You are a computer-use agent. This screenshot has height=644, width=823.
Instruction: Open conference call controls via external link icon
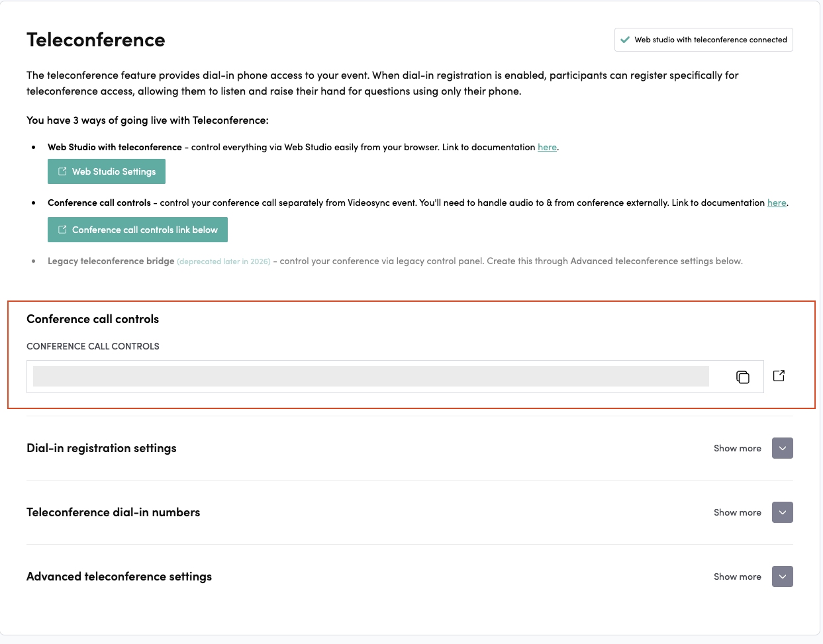tap(779, 375)
